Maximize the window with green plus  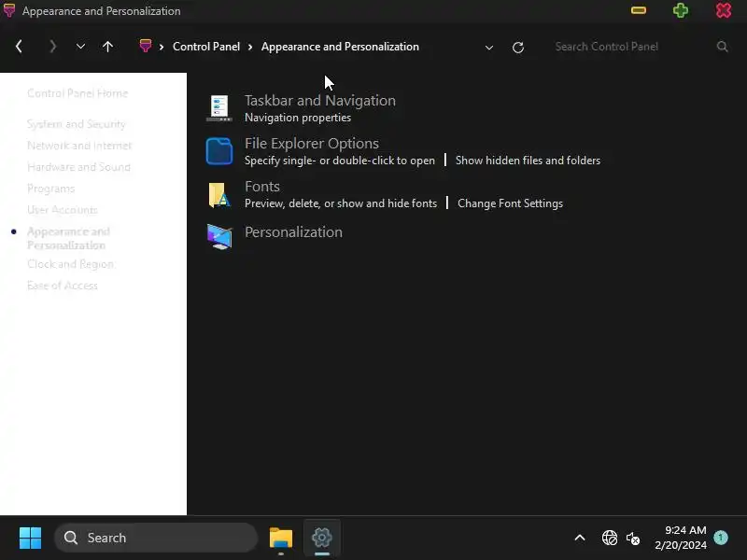point(681,10)
